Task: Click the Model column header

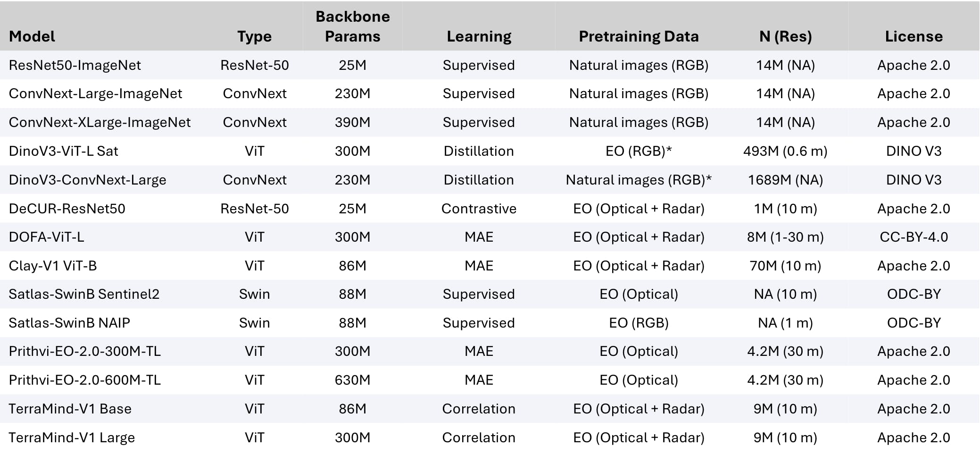Action: 32,36
